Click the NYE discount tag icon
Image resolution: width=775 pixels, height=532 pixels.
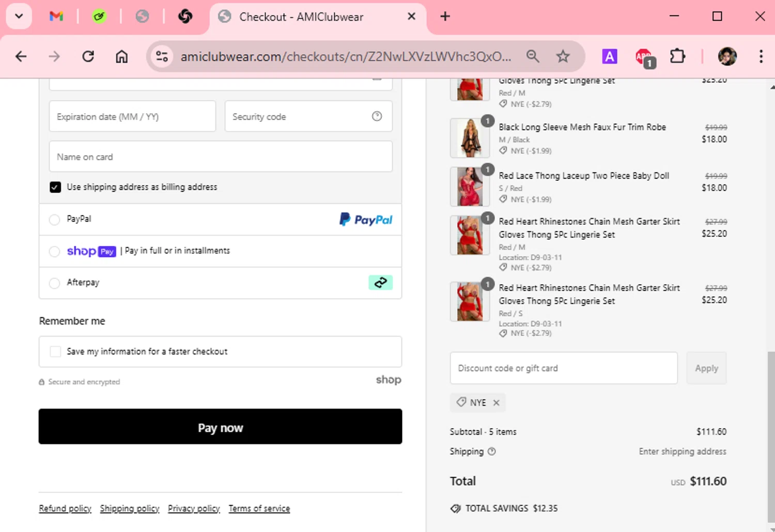pos(461,402)
